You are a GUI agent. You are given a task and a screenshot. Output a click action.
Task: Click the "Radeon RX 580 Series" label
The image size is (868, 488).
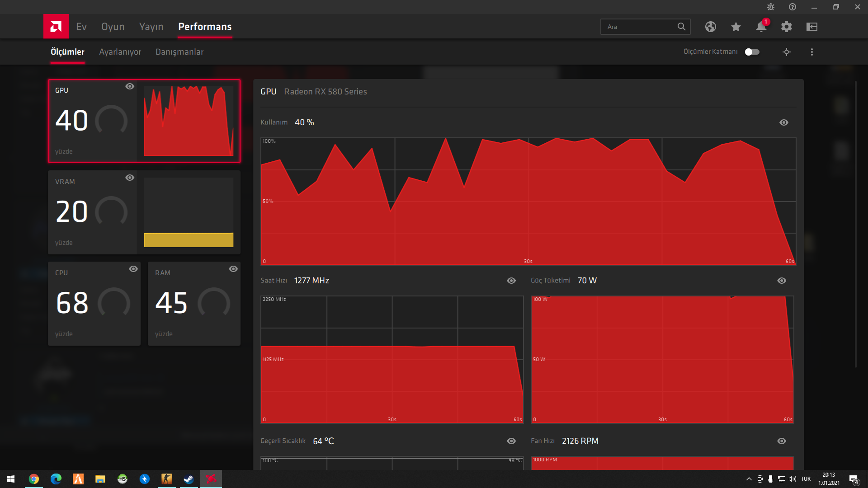point(325,92)
